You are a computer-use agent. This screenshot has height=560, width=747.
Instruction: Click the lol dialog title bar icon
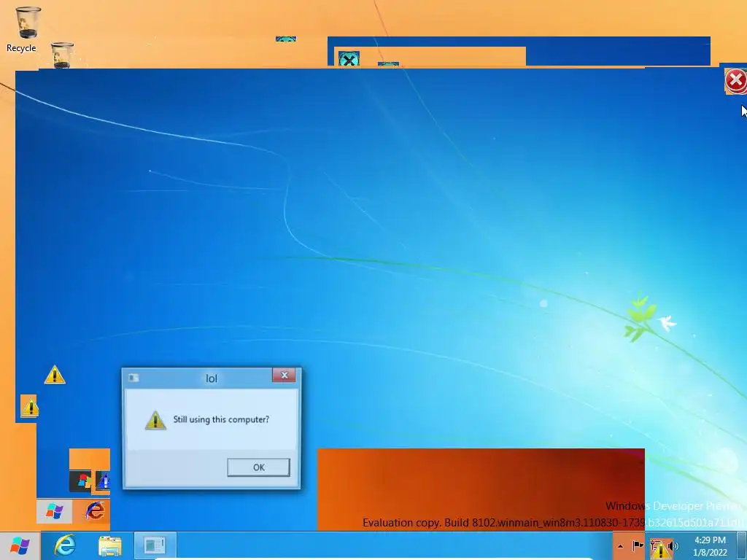[133, 378]
